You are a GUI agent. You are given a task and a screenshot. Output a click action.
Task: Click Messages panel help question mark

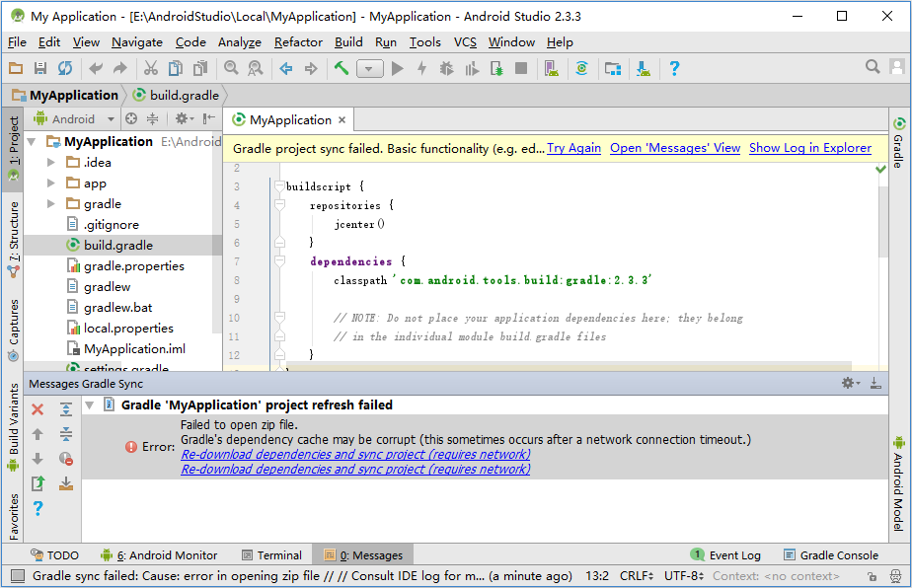[38, 509]
